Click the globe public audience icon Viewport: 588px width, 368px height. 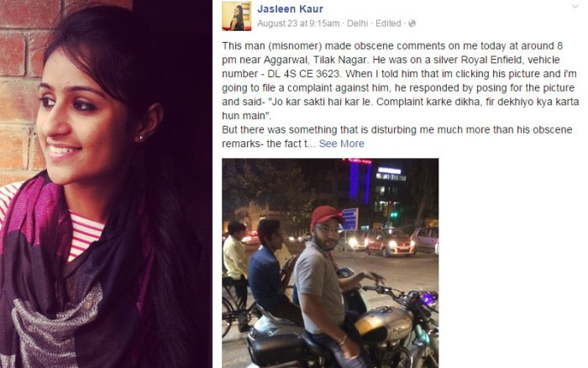point(412,24)
